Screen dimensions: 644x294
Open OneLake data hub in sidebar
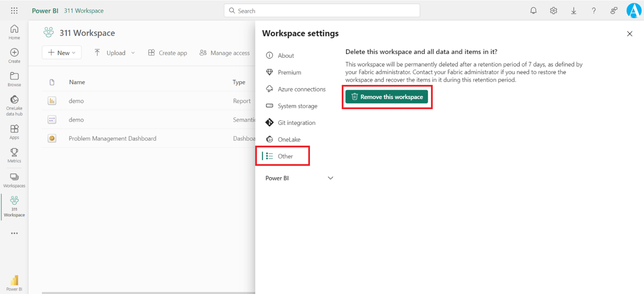click(14, 105)
